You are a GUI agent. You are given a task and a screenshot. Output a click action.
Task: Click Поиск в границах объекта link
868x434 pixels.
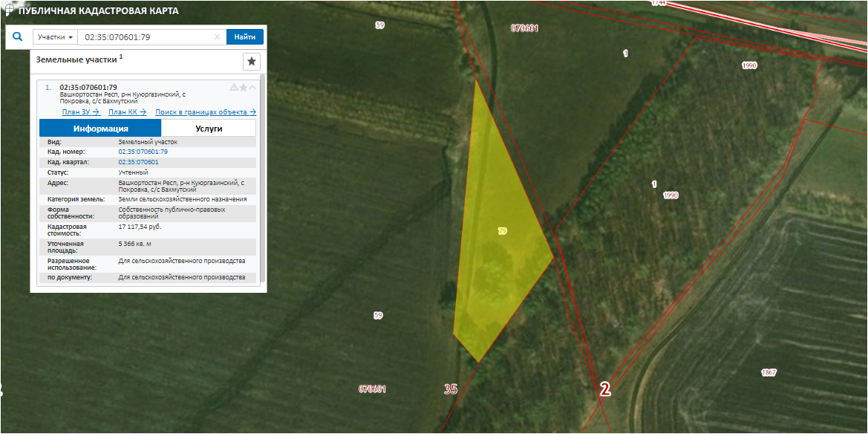[x=205, y=112]
